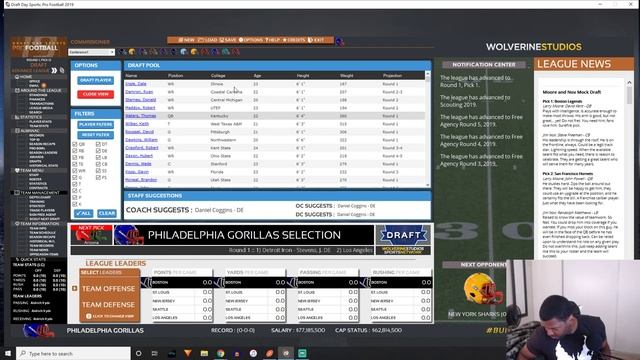The image size is (640, 360).
Task: Uncheck the LB position filter
Action: click(98, 158)
